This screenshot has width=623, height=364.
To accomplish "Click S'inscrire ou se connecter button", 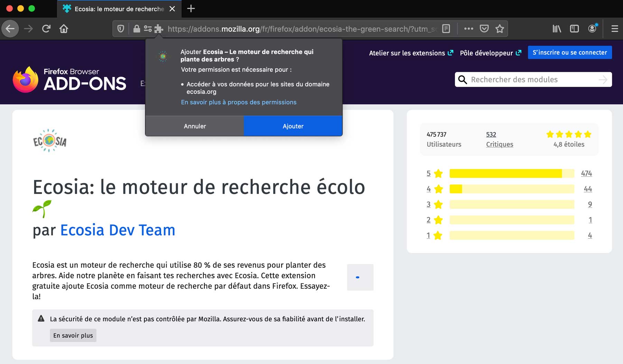I will (x=570, y=52).
